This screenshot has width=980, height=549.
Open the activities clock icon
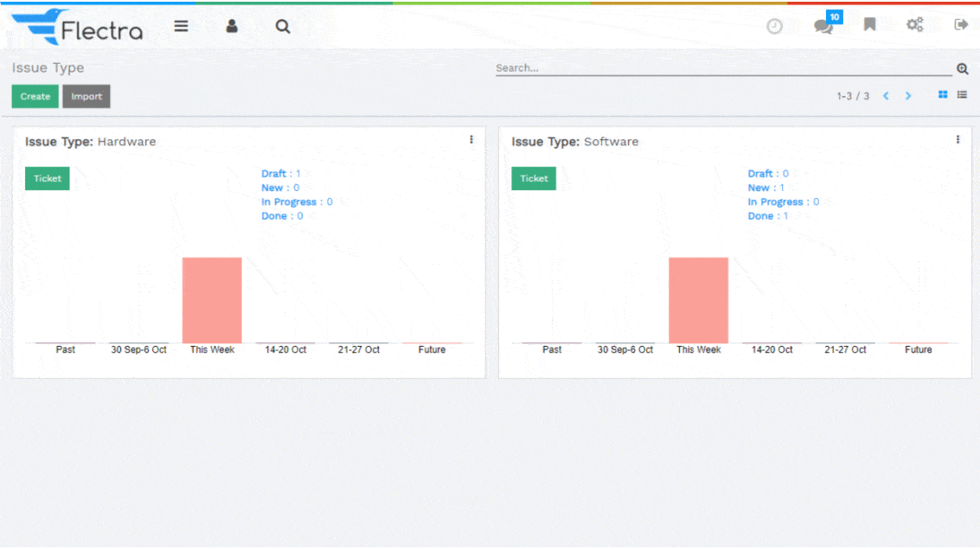(774, 26)
